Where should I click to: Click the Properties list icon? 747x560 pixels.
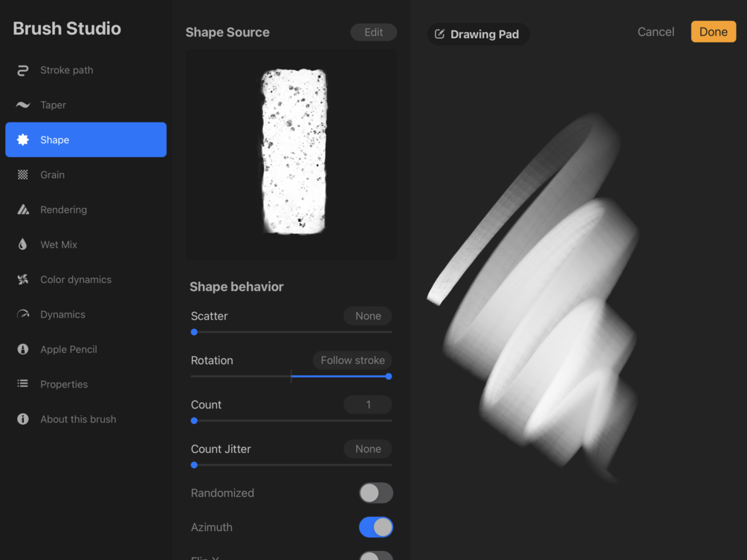(22, 384)
